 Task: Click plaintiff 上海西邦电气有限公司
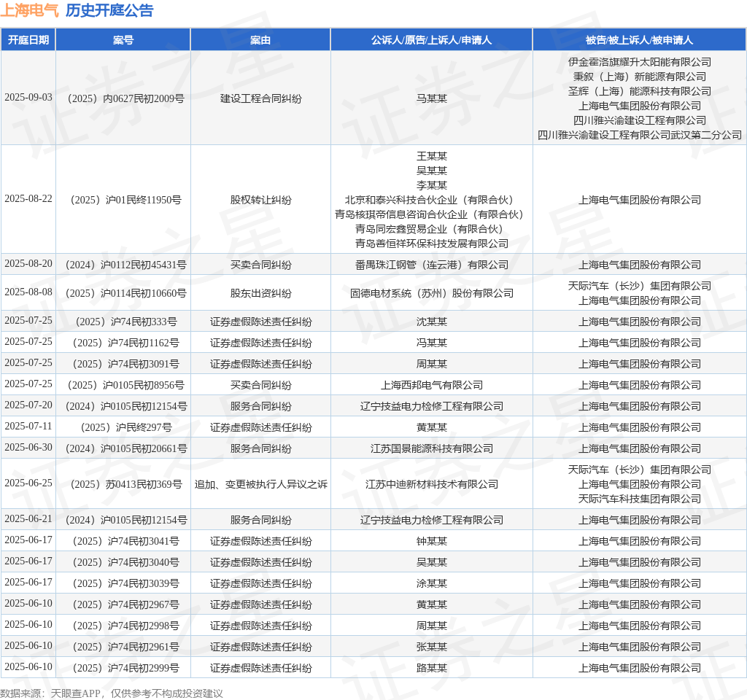coord(432,385)
